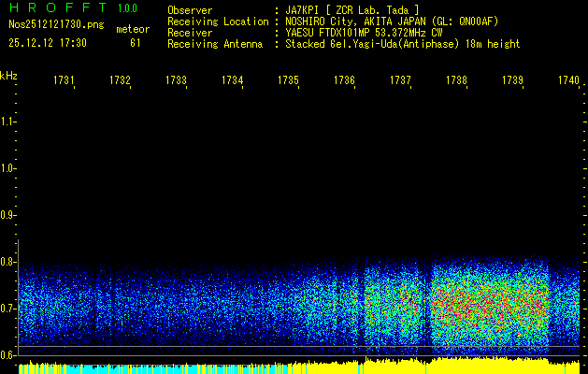Screen dimensions: 588x374
Task: Select the 1.0 frequency axis label
Action: (x=8, y=168)
